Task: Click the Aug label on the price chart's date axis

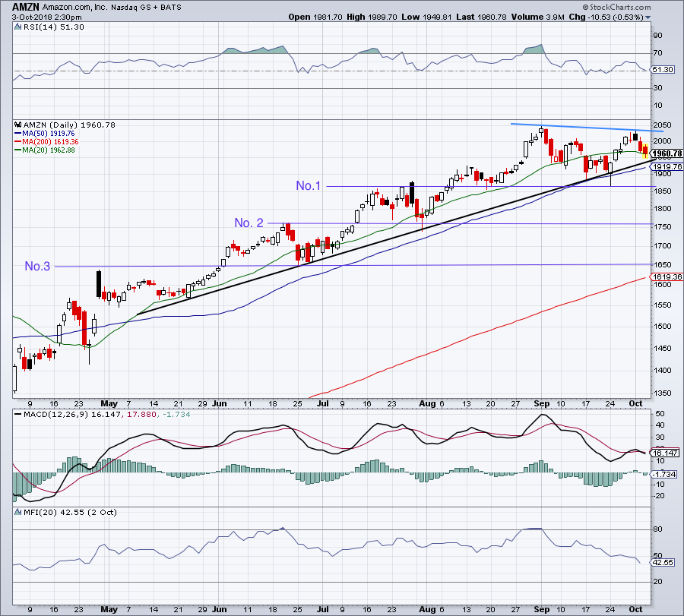Action: tap(427, 403)
